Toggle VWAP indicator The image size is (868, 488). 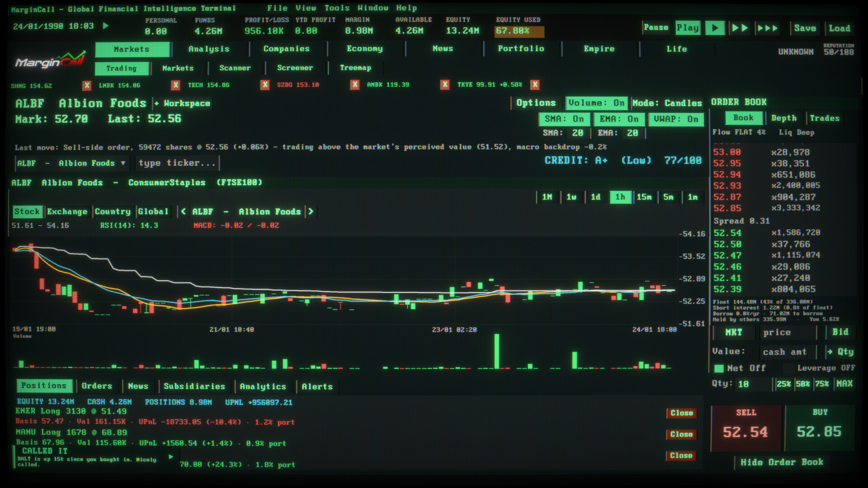click(676, 119)
